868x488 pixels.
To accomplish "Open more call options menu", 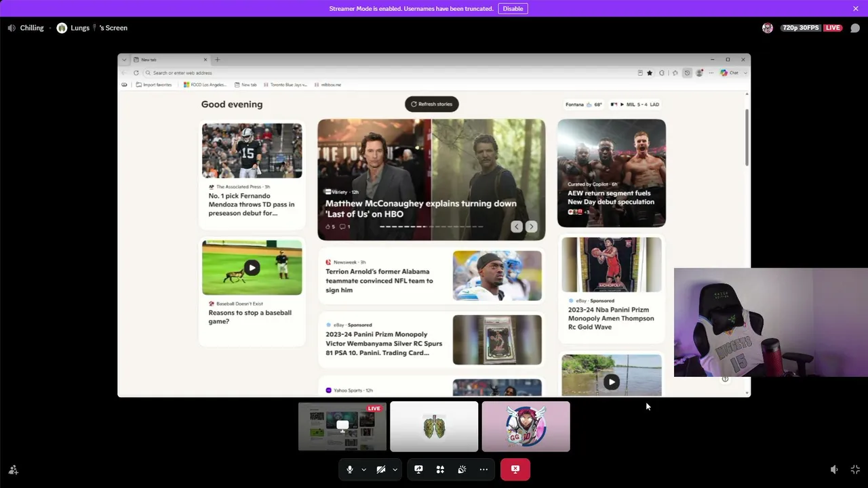I will [484, 469].
